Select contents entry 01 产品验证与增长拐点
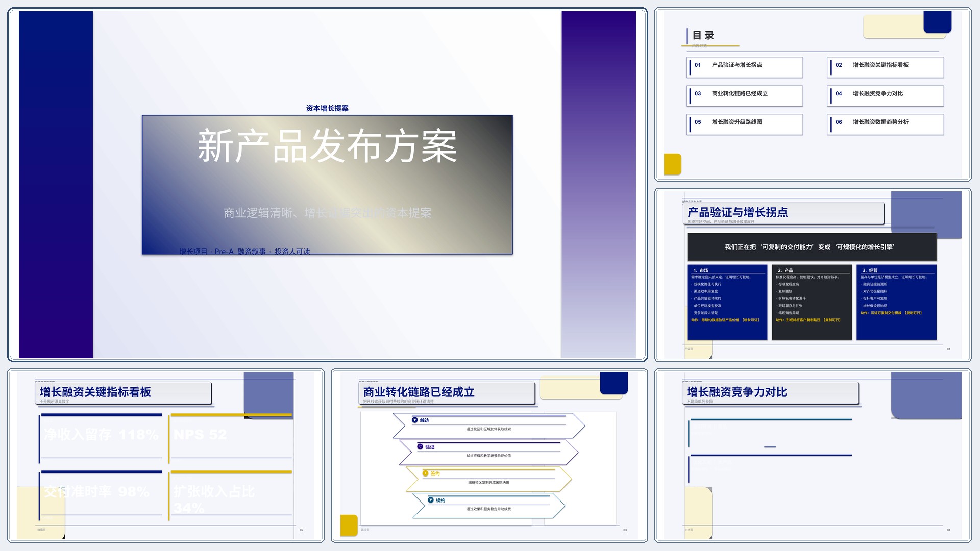Screen dimensions: 980x551 coord(744,67)
